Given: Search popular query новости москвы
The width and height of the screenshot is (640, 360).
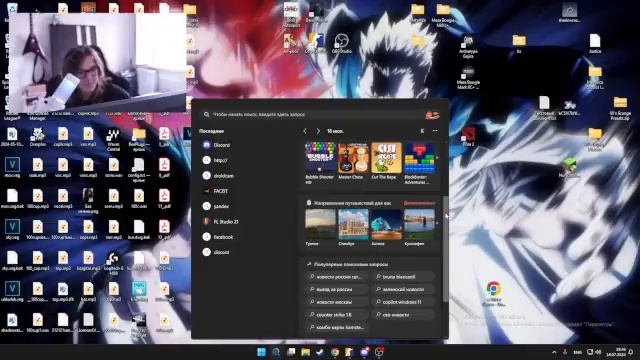Looking at the screenshot, I should [x=337, y=302].
